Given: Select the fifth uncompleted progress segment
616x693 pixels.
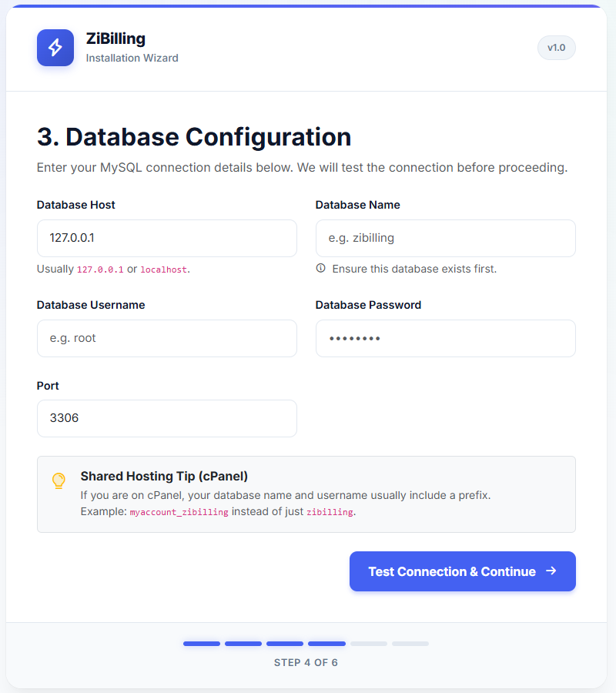Looking at the screenshot, I should pyautogui.click(x=368, y=644).
